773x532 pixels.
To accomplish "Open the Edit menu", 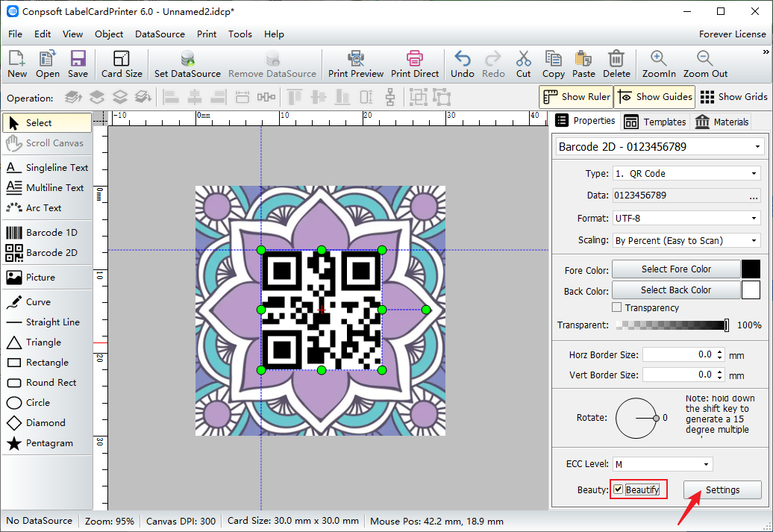I will (43, 34).
